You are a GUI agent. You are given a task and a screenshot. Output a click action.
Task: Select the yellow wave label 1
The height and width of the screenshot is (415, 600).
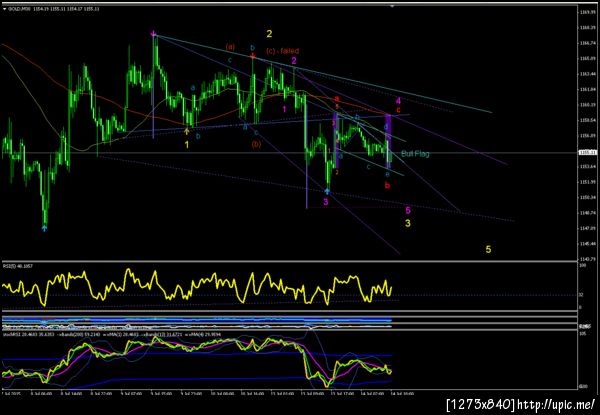187,145
